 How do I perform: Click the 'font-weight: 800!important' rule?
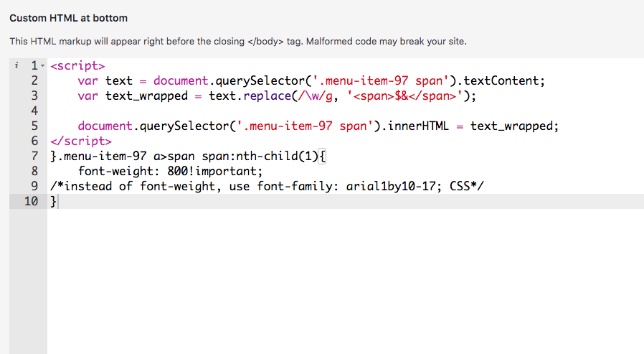[171, 172]
